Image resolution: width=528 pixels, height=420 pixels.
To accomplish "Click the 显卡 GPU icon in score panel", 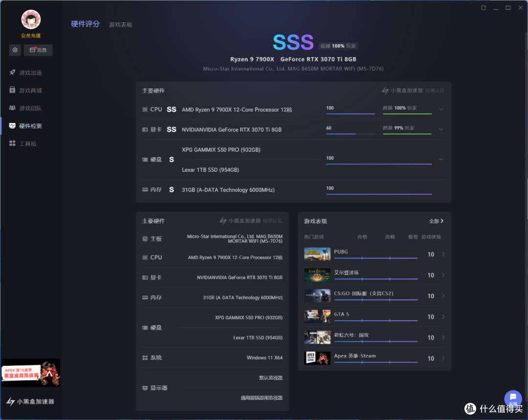I will 145,130.
